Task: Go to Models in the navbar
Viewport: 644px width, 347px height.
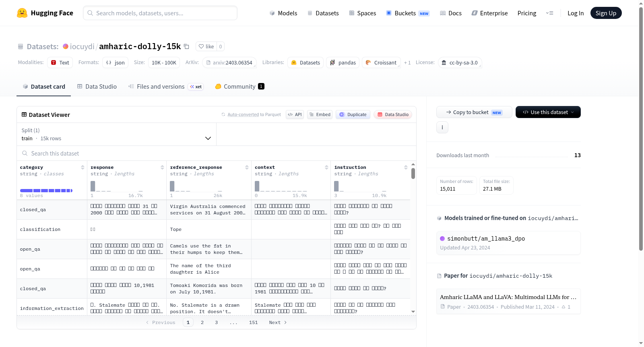Action: pyautogui.click(x=283, y=13)
